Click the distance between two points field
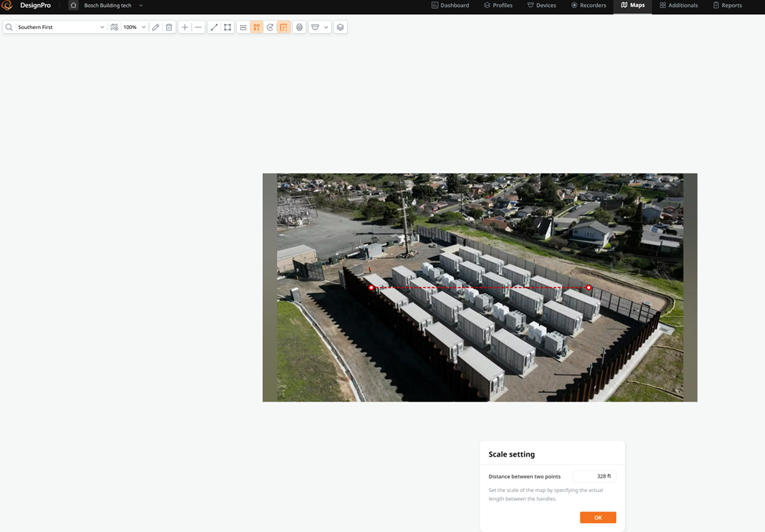The height and width of the screenshot is (532, 765). point(594,476)
